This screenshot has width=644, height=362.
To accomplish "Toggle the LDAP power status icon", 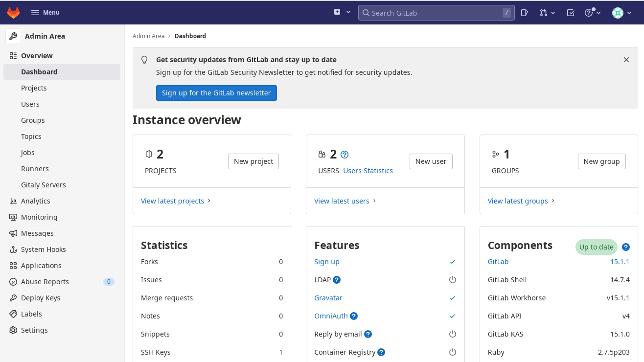I will click(452, 279).
